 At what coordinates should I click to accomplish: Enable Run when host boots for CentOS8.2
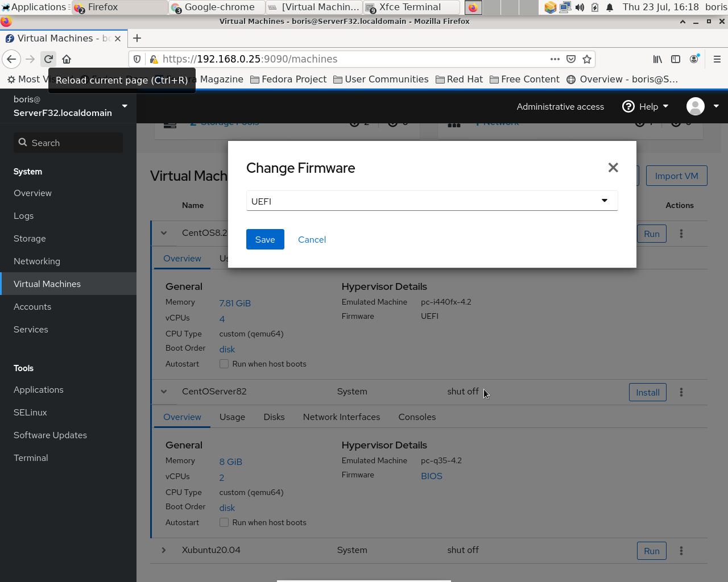(224, 364)
